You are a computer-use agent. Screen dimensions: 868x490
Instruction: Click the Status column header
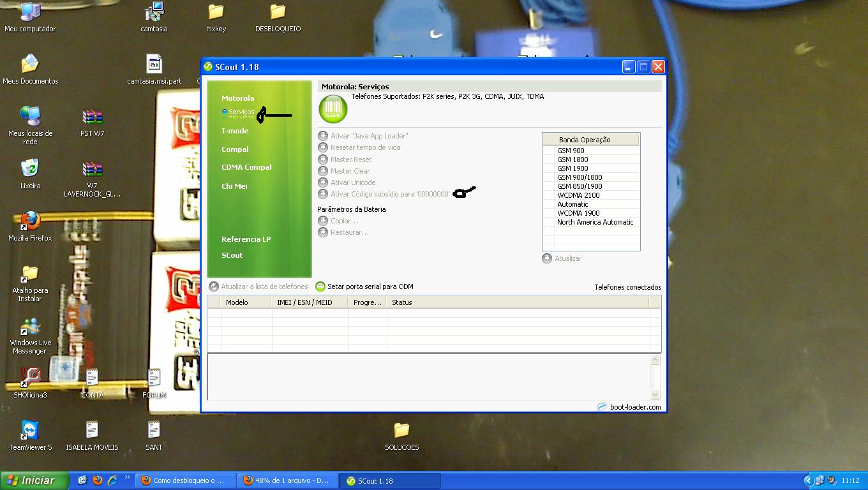(x=518, y=302)
